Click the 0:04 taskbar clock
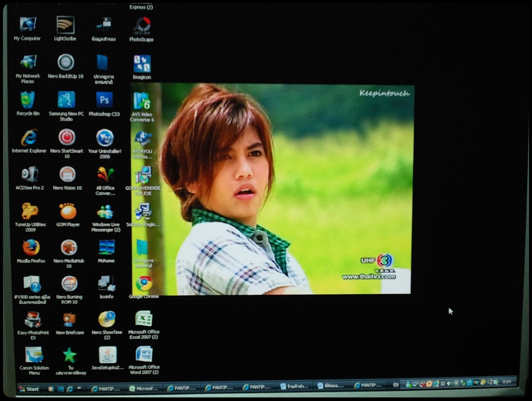This screenshot has height=401, width=532. (507, 382)
